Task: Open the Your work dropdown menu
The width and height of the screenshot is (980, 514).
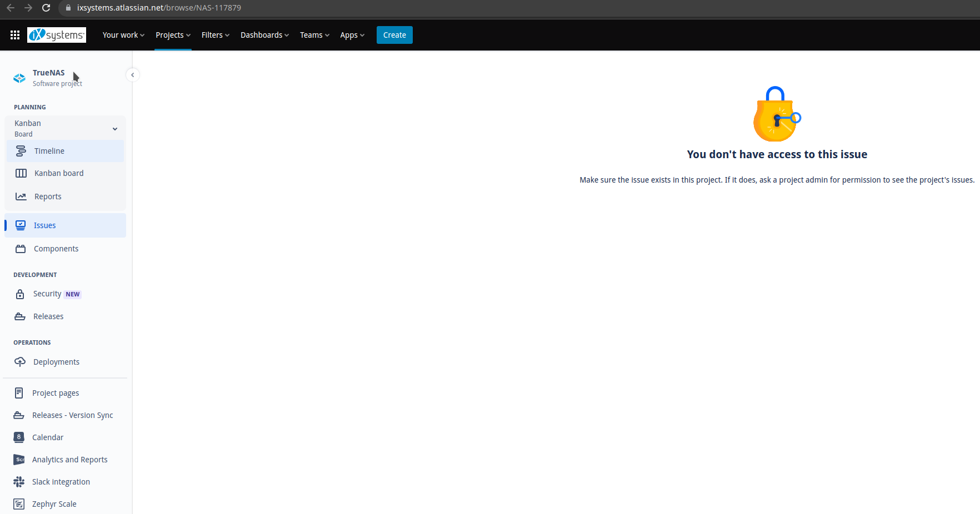Action: 123,35
